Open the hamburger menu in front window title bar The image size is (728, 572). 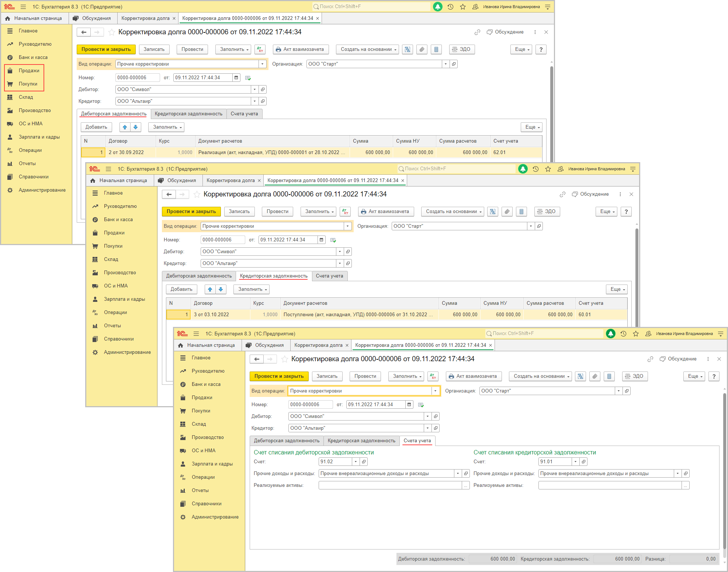[x=196, y=334]
